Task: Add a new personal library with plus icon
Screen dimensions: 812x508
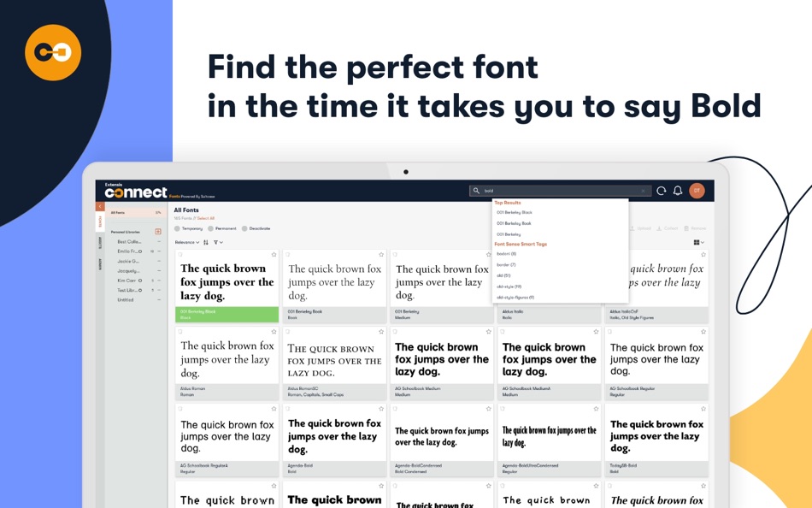Action: pyautogui.click(x=158, y=232)
